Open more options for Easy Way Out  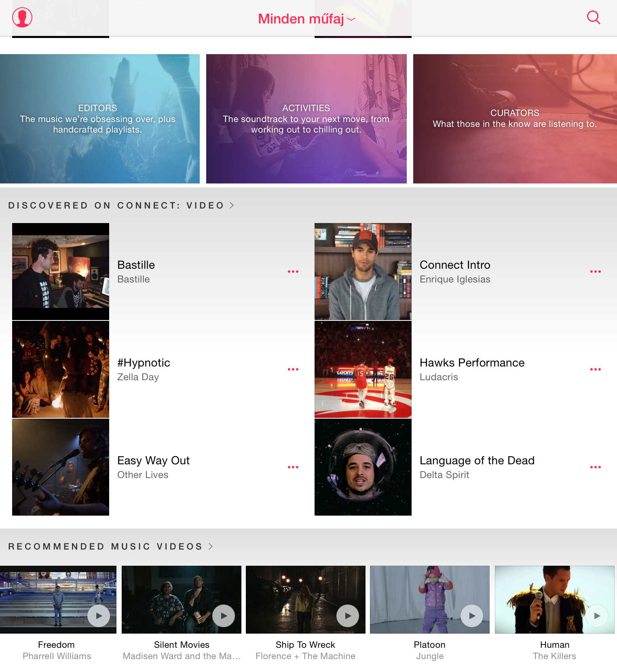click(293, 467)
